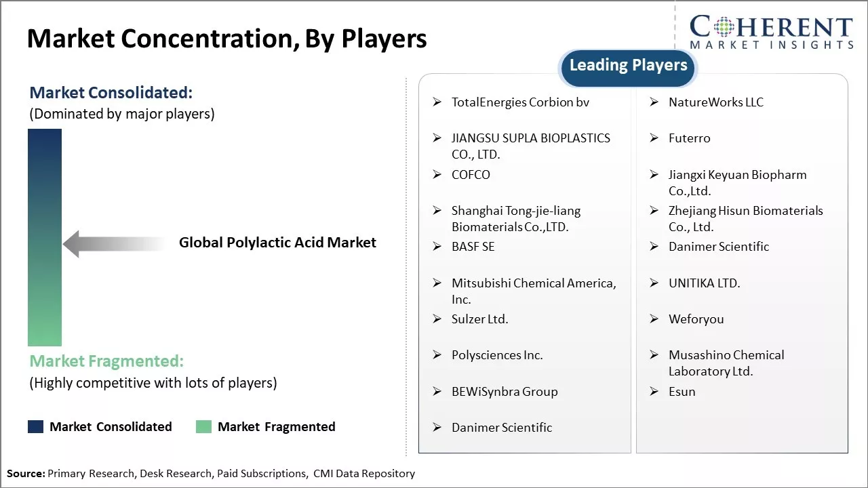Viewport: 868px width, 488px height.
Task: Select the BEWiSynbra Group entry
Action: 505,392
